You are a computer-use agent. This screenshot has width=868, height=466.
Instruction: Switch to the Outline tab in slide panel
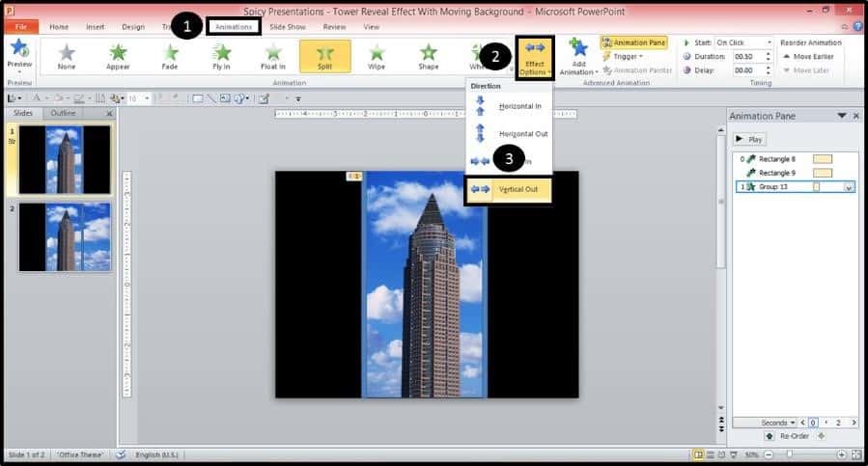coord(63,113)
